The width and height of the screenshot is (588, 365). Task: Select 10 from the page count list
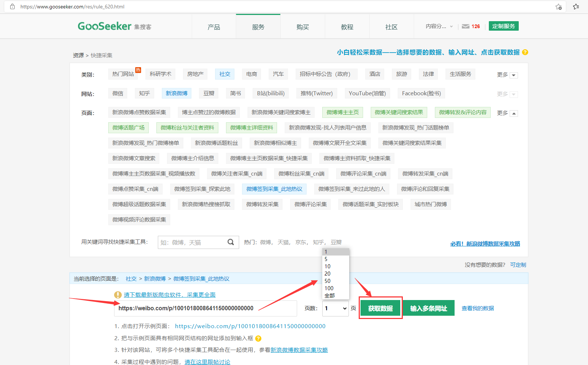336,266
